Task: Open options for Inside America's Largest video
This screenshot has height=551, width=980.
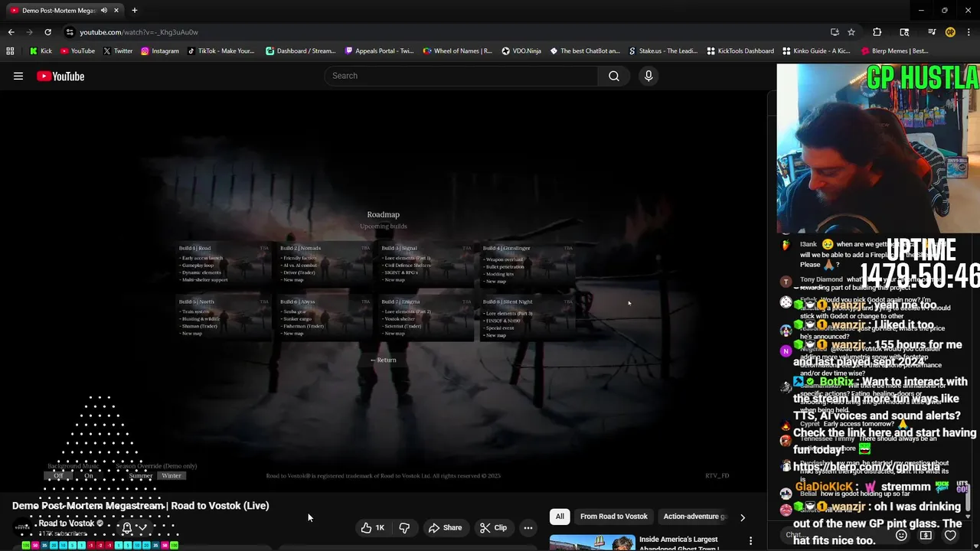Action: coord(750,541)
